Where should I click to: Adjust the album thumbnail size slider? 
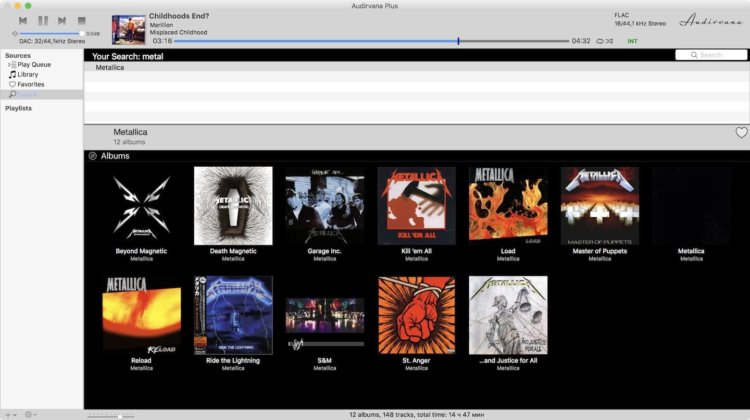(x=111, y=415)
